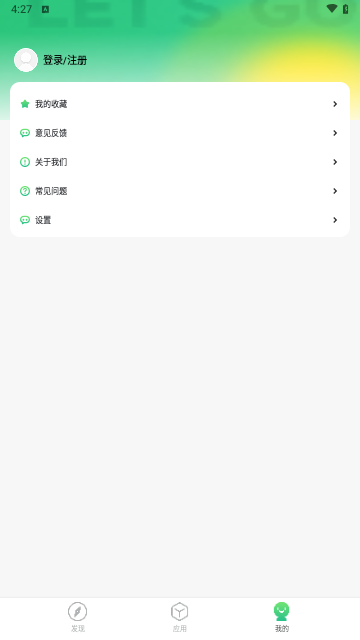
Task: Switch to the 发现 tab label
Action: pyautogui.click(x=78, y=629)
